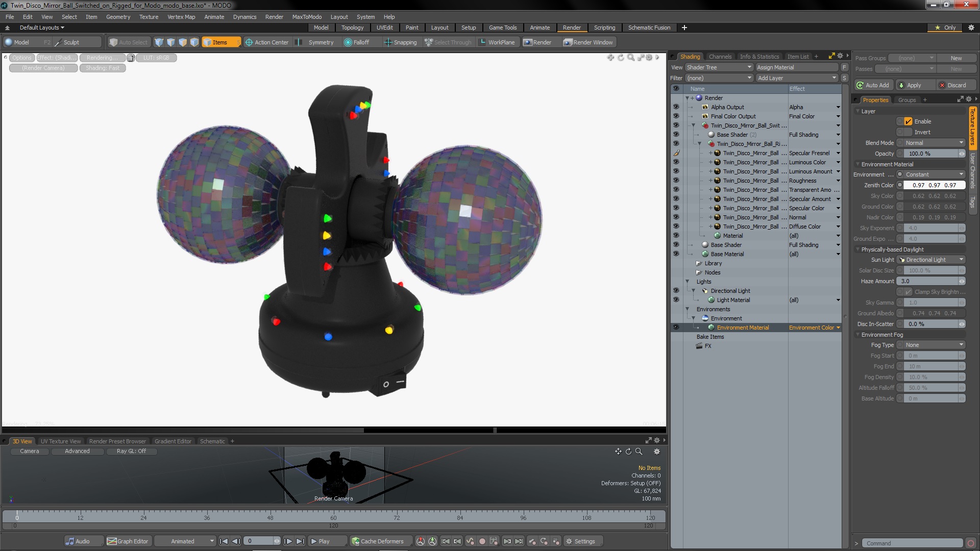Click Ray GL: Off button
Screen dimensions: 980x551
(131, 451)
